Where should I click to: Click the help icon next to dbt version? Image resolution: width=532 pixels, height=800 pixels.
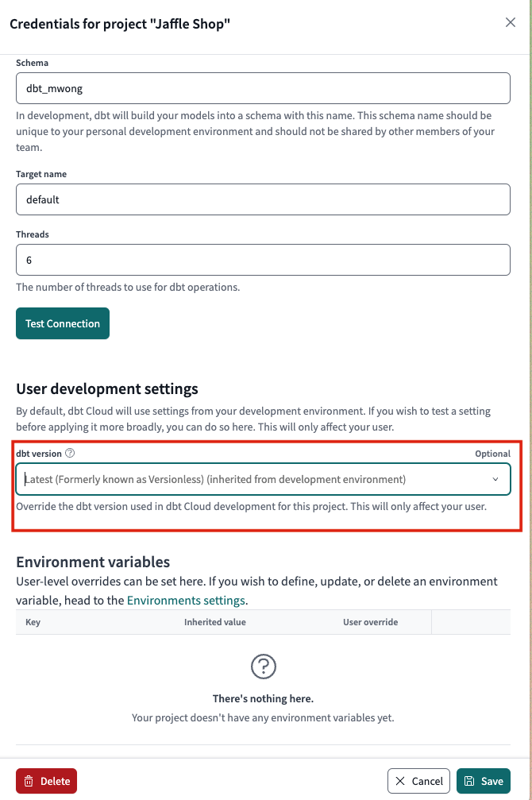tap(70, 454)
